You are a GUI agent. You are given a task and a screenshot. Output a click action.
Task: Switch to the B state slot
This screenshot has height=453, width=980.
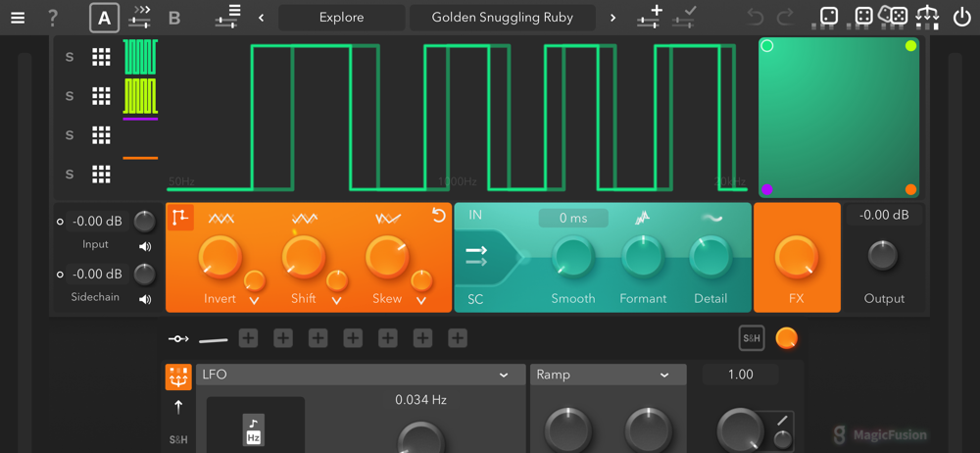(x=174, y=19)
